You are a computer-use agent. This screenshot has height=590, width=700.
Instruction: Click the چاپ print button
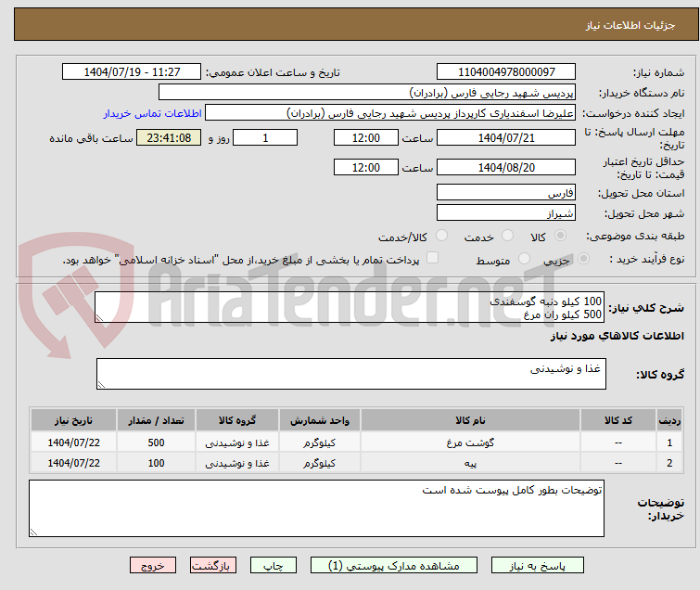click(274, 566)
